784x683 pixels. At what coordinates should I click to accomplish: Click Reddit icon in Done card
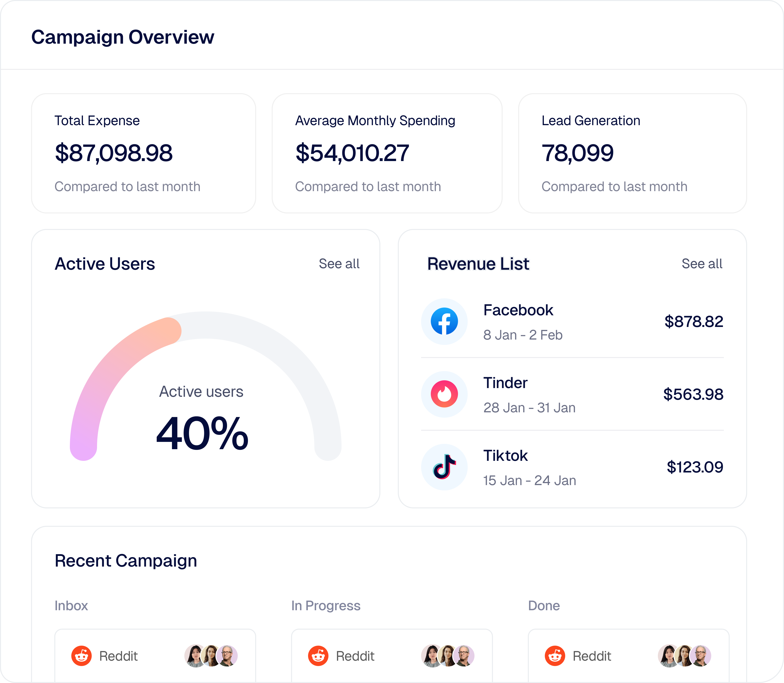coord(555,656)
